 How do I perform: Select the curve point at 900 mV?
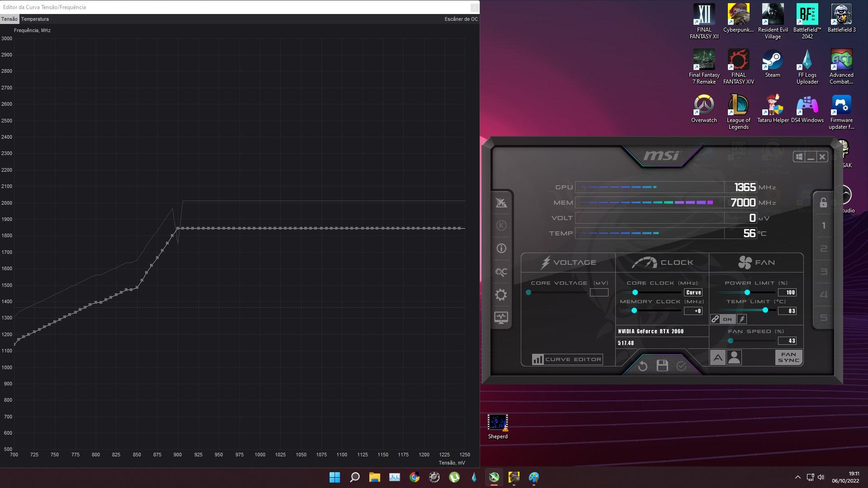pos(178,228)
